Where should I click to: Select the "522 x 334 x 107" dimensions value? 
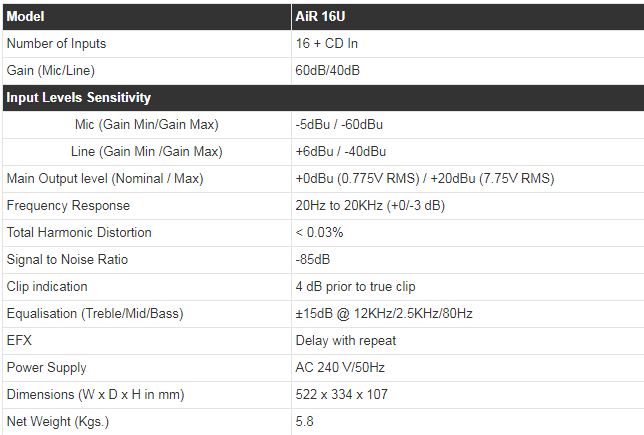click(x=342, y=395)
